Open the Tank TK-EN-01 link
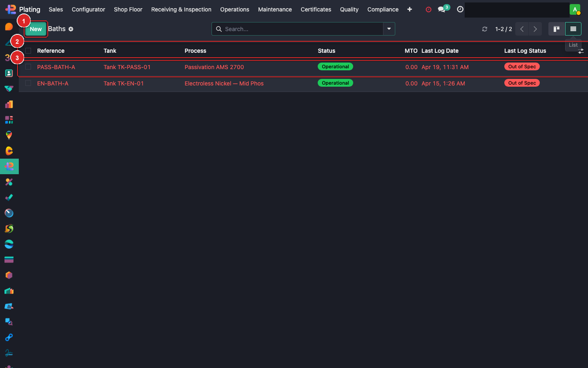This screenshot has width=588, height=368. [123, 83]
